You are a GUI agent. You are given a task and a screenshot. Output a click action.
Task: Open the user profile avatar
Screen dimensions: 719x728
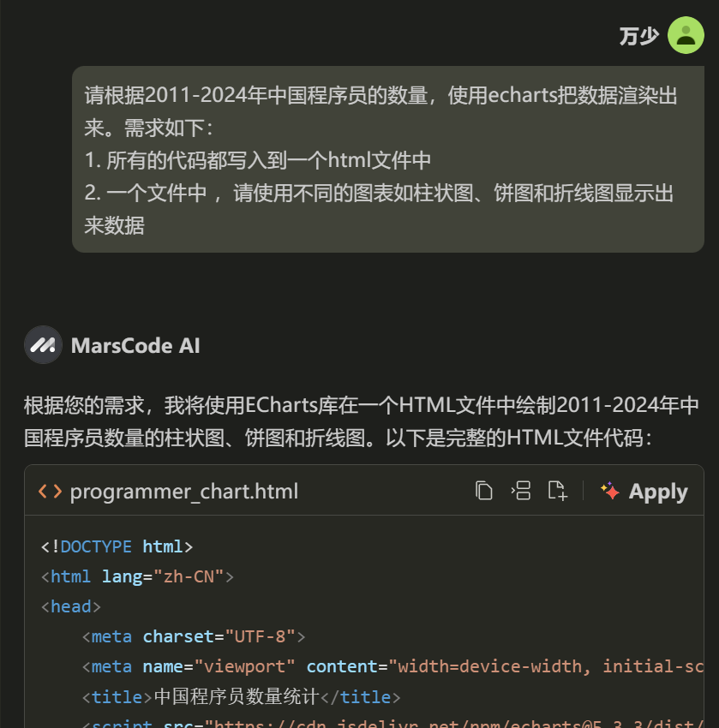(x=686, y=35)
